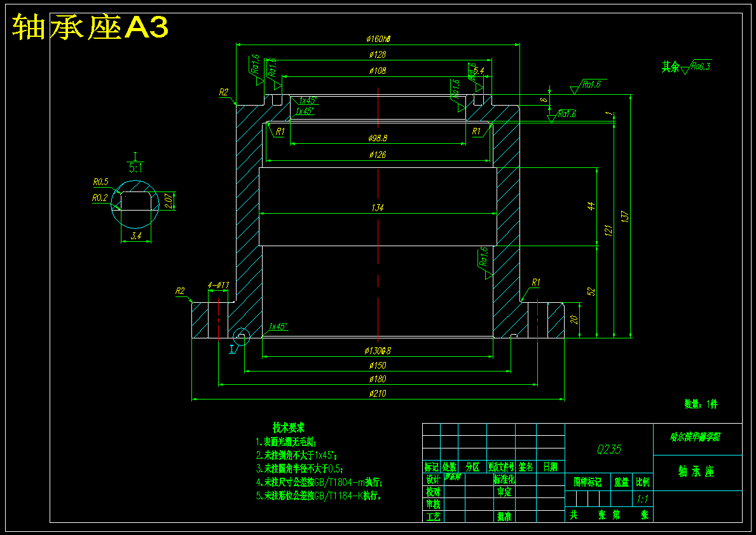756x535 pixels.
Task: Click the scale value 1:1
Action: (642, 499)
